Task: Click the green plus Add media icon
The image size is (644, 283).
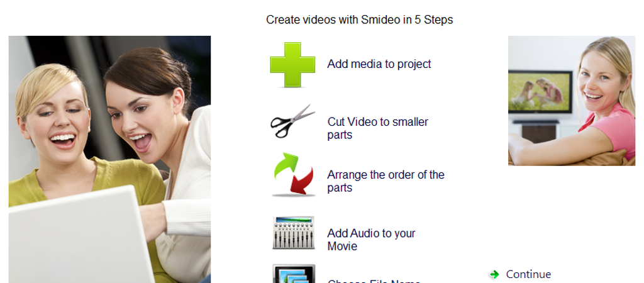Action: [x=292, y=65]
